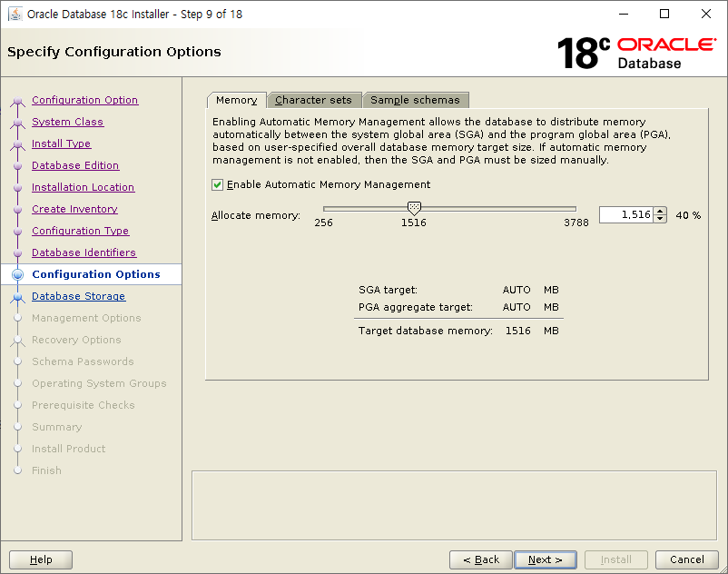
Task: Select the current Configuration Options step
Action: pyautogui.click(x=96, y=274)
